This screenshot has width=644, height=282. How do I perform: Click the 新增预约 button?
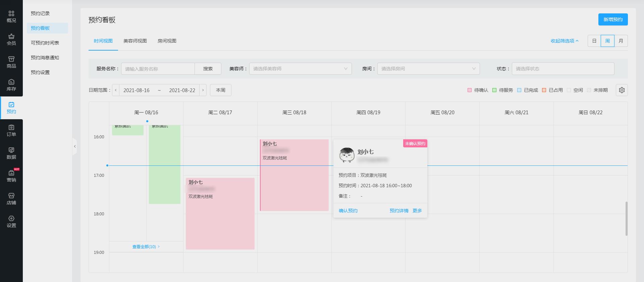pos(613,19)
